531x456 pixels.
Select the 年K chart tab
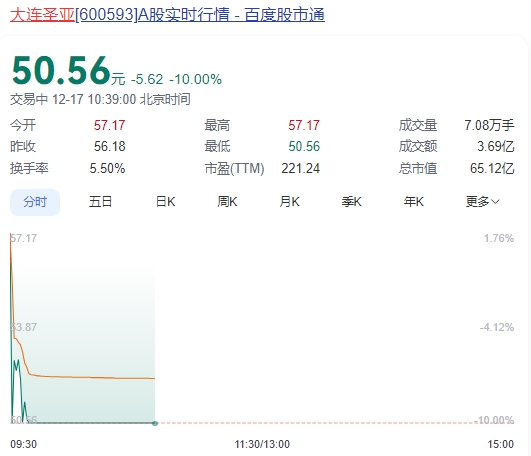(x=413, y=202)
